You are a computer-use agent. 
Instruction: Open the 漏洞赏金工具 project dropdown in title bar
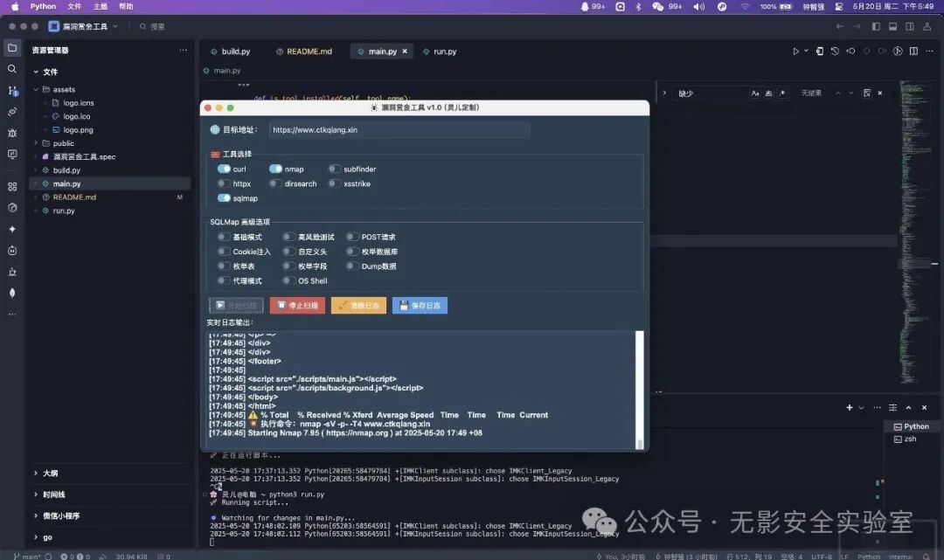point(83,26)
